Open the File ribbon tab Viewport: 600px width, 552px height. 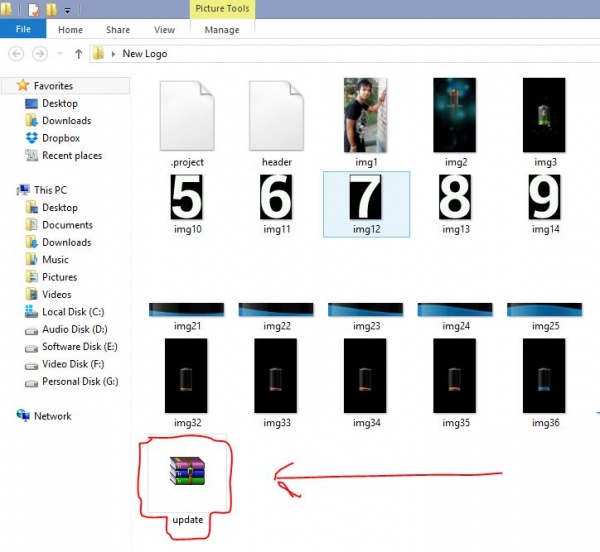click(x=23, y=29)
